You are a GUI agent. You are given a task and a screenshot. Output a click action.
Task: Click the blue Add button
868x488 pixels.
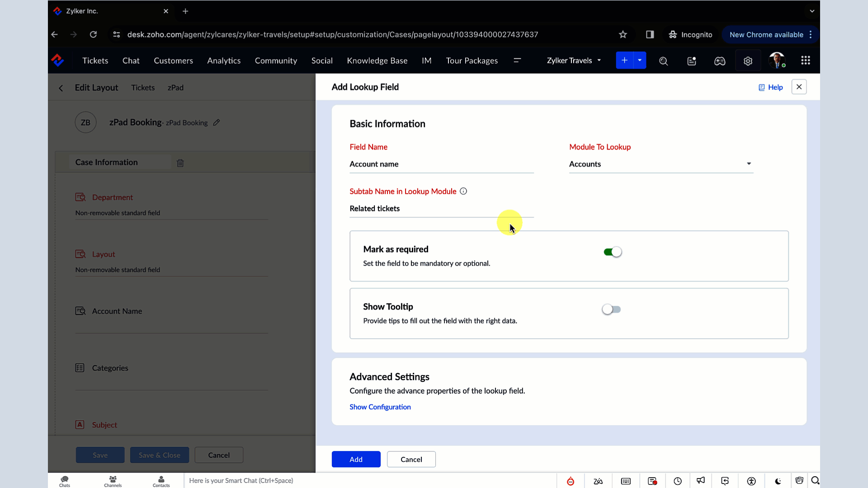click(356, 459)
